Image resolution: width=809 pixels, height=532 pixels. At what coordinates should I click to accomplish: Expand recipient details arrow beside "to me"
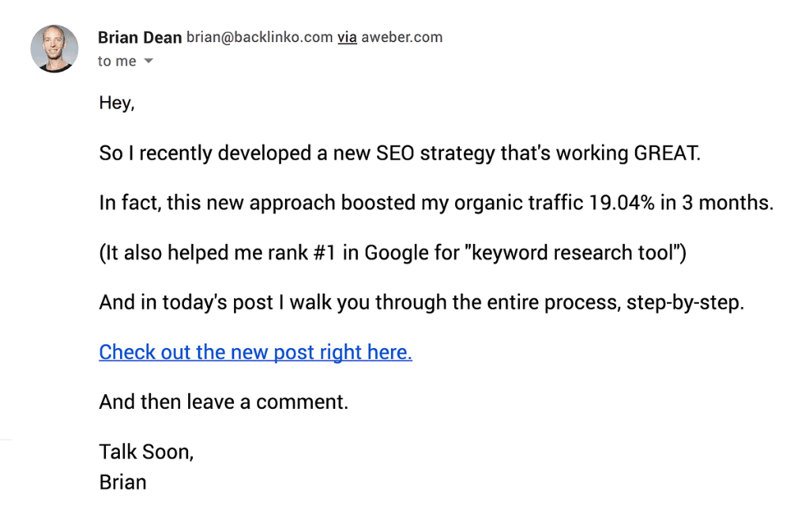pyautogui.click(x=149, y=62)
